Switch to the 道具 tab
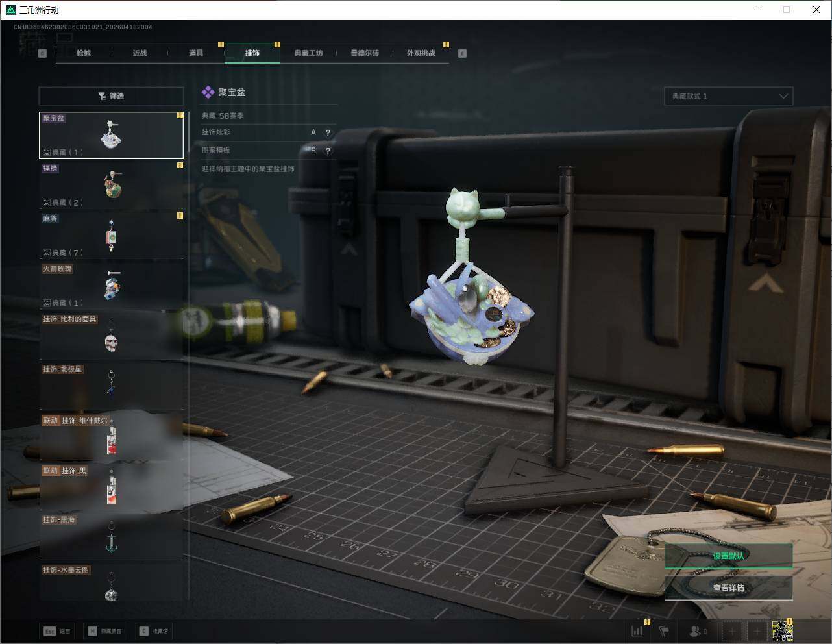This screenshot has height=644, width=832. click(x=196, y=53)
